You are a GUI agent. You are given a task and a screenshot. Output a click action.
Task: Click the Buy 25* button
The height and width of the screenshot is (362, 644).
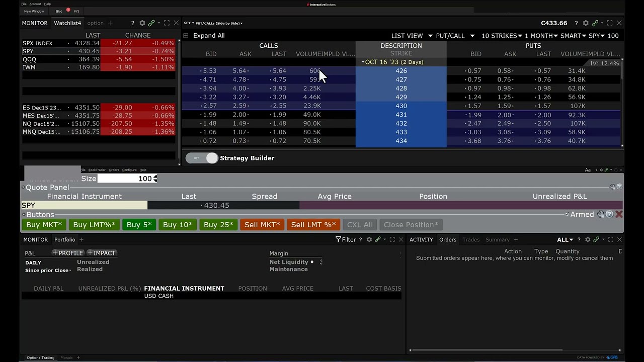tap(218, 225)
